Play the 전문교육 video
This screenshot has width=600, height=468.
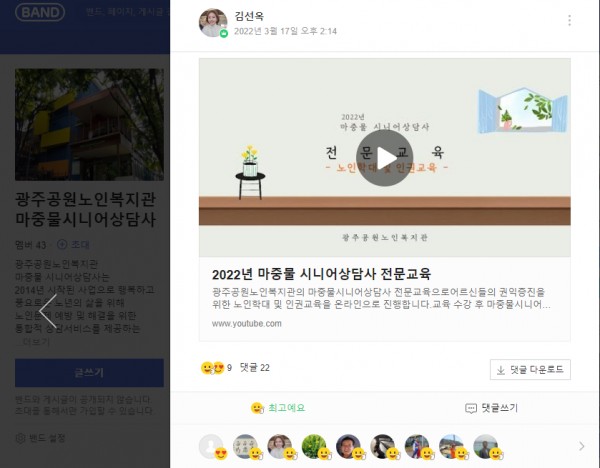click(384, 158)
